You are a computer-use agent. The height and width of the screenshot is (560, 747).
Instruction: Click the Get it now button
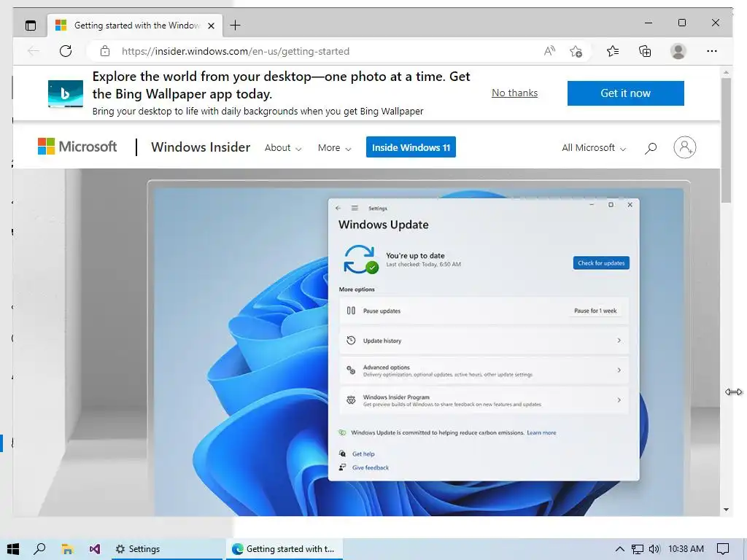pos(625,93)
